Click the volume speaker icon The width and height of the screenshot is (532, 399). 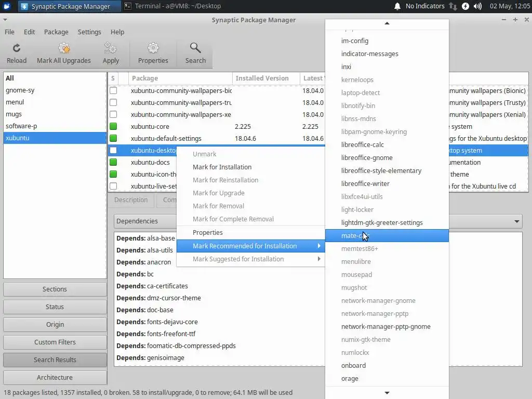(478, 6)
